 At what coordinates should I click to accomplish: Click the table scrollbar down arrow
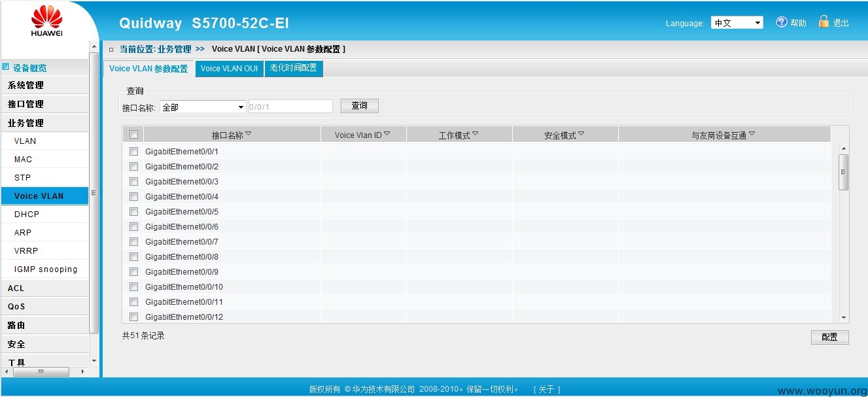tap(843, 317)
